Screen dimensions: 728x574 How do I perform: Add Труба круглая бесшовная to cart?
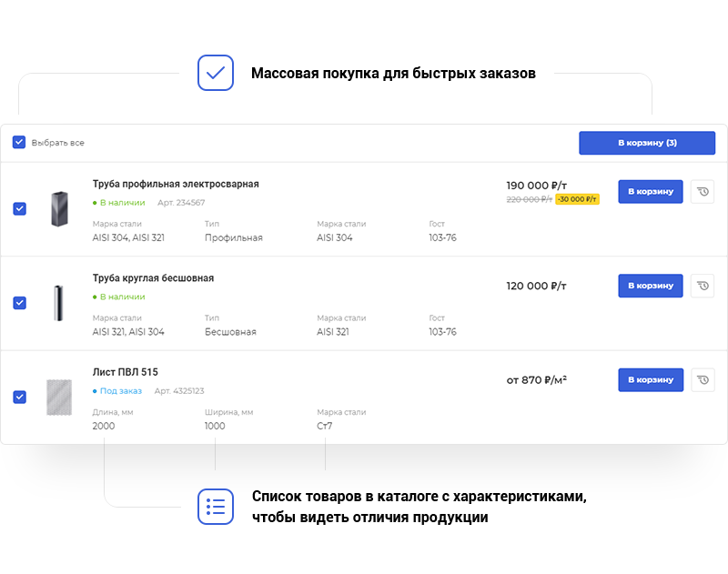point(650,286)
